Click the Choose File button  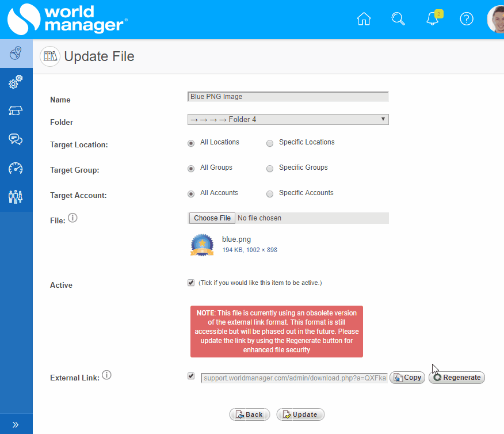click(212, 218)
